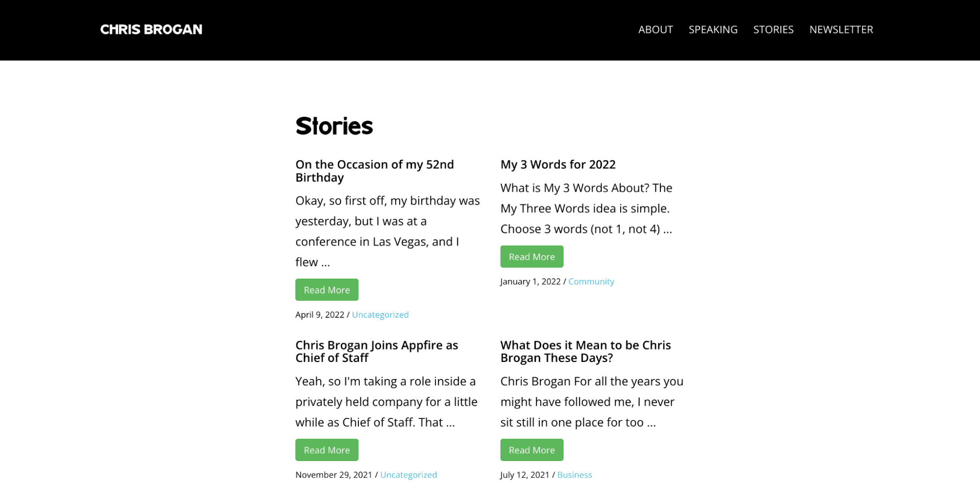Click Read More under What Does it Mean post
Screen dimensions: 980x489
[x=531, y=450]
